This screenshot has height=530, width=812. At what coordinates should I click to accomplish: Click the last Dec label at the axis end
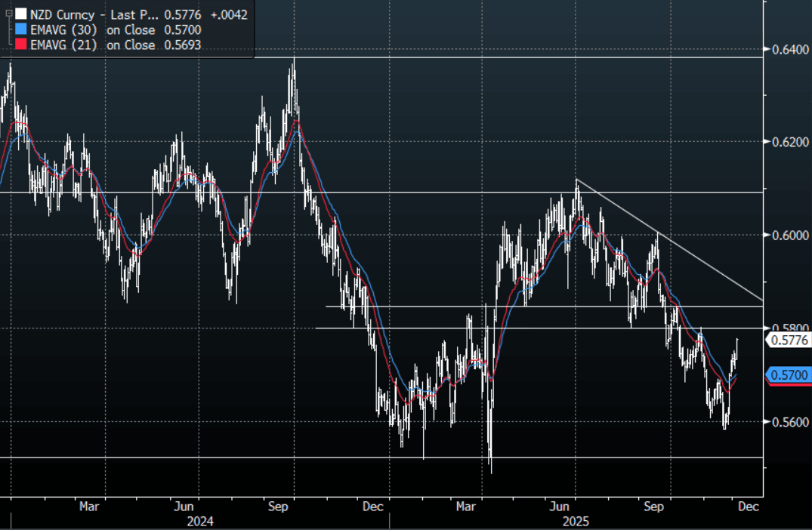749,506
